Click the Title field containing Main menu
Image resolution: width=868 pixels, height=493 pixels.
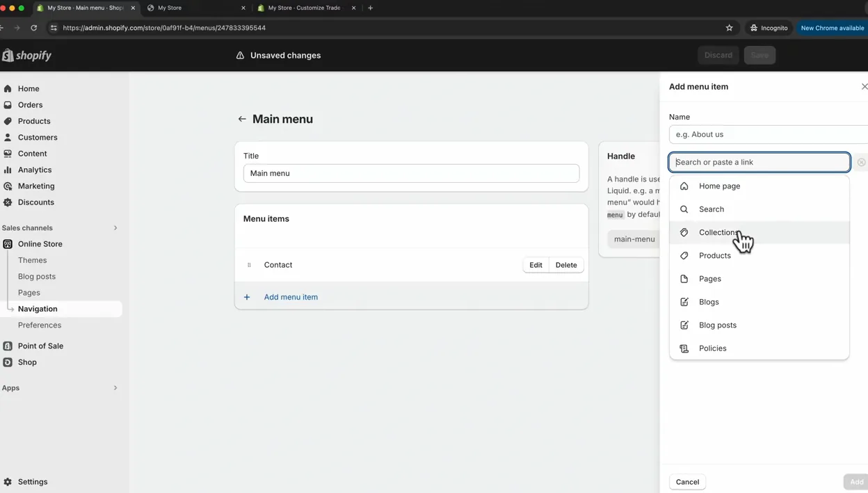411,173
